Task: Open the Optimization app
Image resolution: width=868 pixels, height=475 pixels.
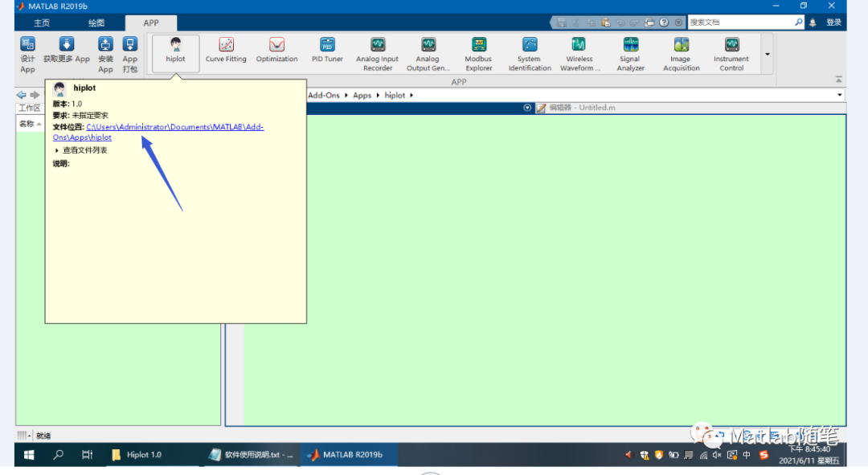Action: (x=276, y=51)
